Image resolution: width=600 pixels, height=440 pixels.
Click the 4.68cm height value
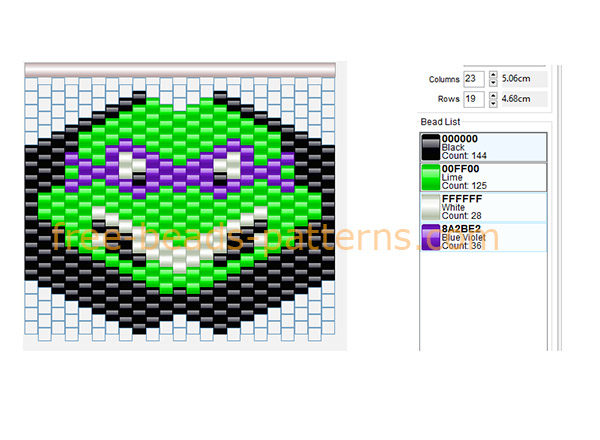(516, 99)
